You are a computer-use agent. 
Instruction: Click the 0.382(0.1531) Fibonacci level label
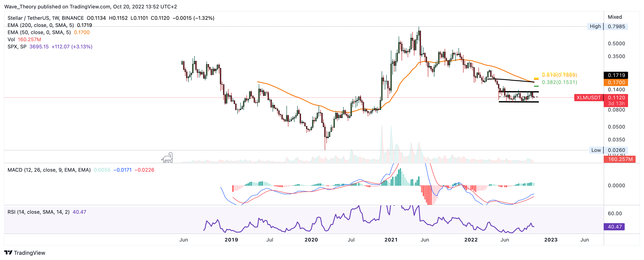[x=559, y=82]
